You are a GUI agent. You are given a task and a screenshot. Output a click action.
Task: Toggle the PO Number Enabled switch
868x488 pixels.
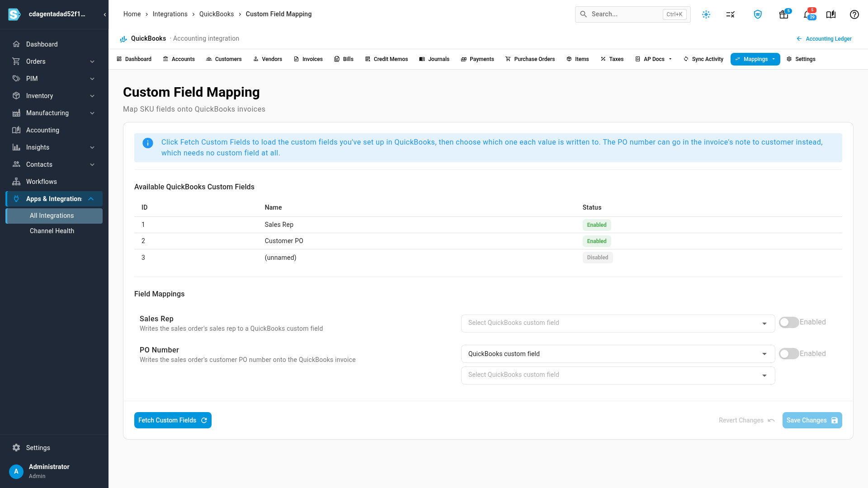click(789, 354)
